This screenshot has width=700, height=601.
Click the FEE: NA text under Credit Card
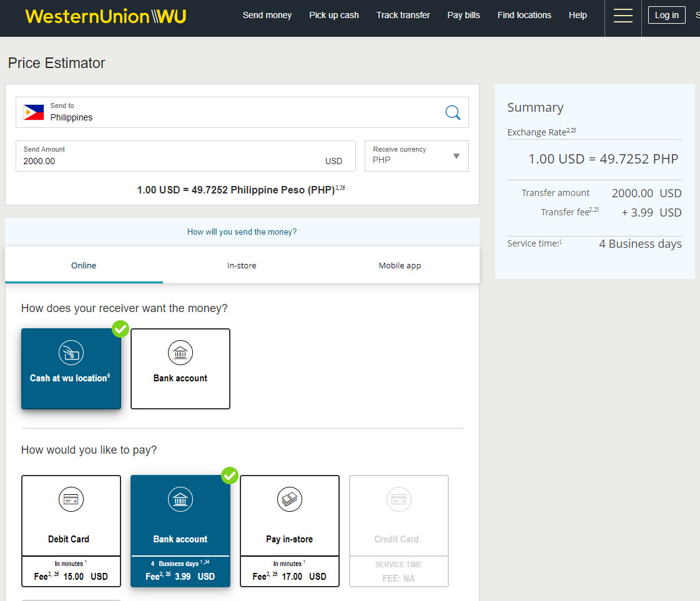(398, 579)
